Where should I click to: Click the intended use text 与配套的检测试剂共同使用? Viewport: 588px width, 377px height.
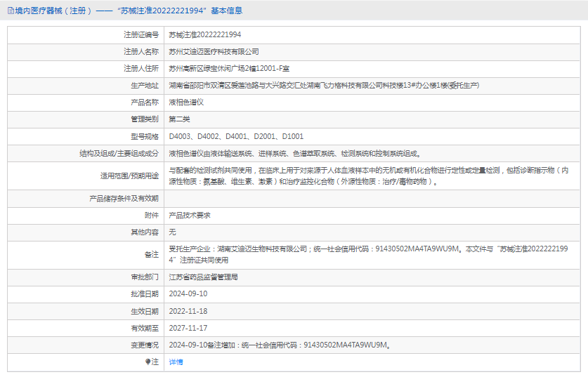point(369,176)
